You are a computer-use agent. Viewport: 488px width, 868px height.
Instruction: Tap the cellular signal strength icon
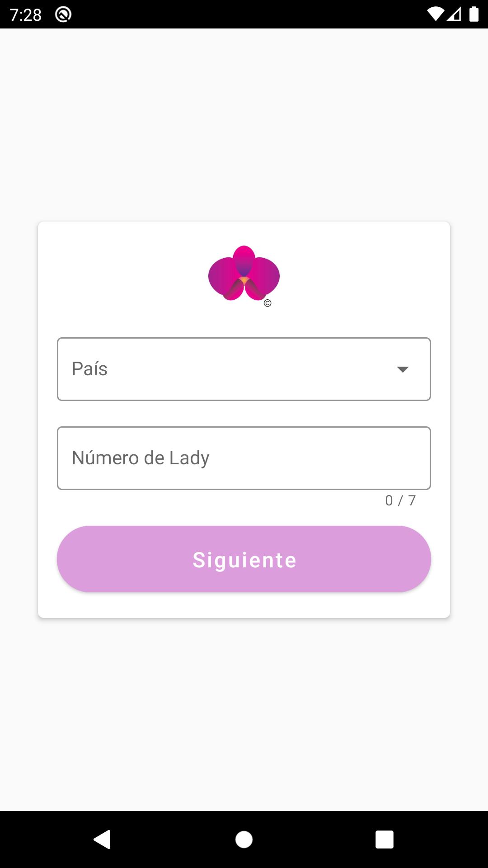(454, 14)
